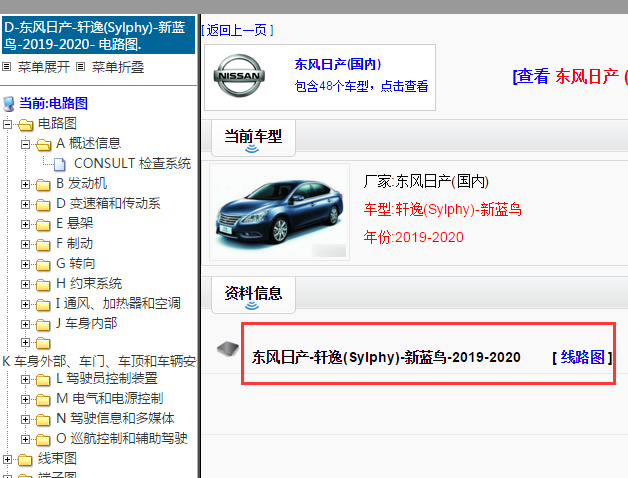628x478 pixels.
Task: Click the 菜单折叠 list icon
Action: 81,67
